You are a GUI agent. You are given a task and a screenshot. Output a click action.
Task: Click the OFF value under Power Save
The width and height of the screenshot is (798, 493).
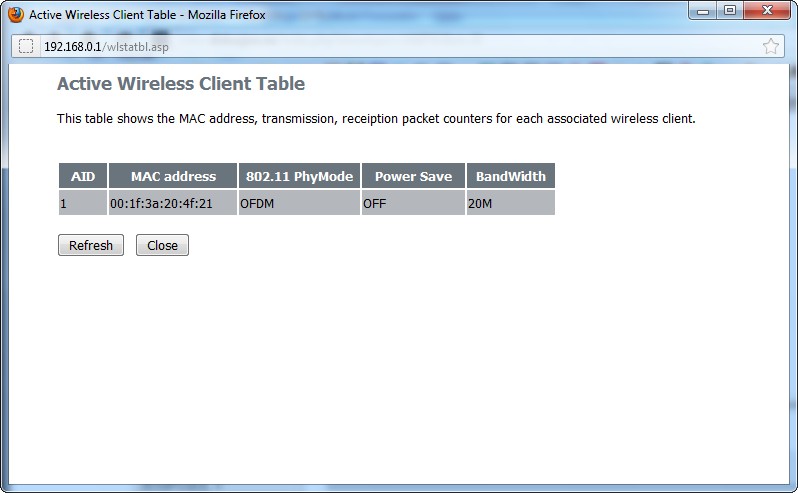pyautogui.click(x=413, y=203)
